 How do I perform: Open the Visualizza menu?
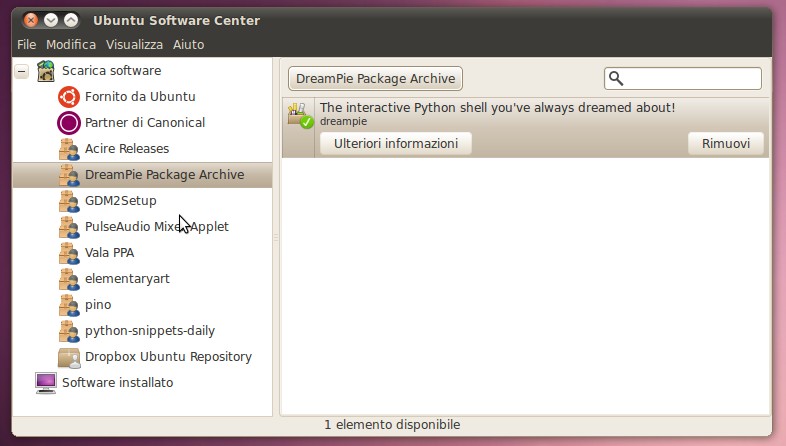click(134, 45)
